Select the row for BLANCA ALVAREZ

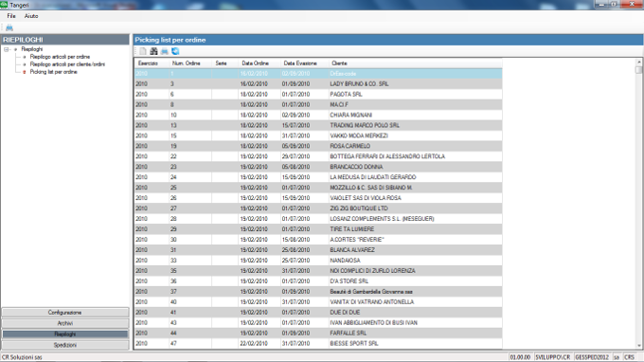(318, 250)
